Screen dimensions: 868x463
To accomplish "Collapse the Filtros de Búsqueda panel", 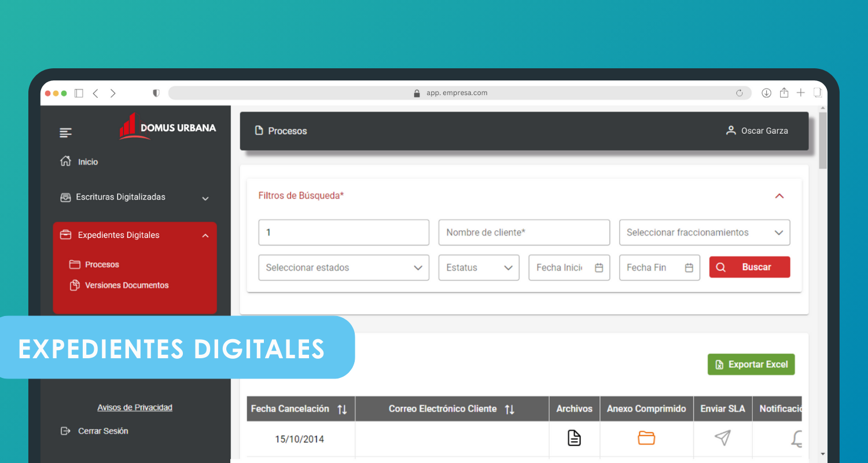I will coord(779,196).
